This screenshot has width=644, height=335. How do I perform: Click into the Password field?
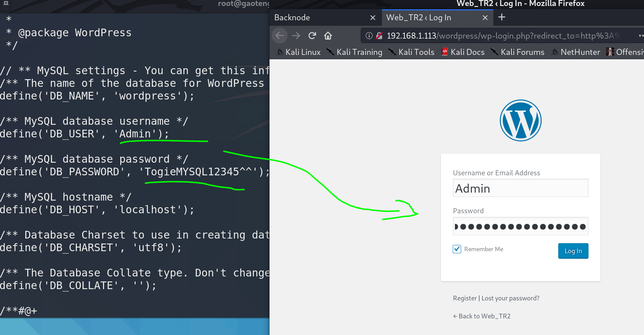click(520, 227)
